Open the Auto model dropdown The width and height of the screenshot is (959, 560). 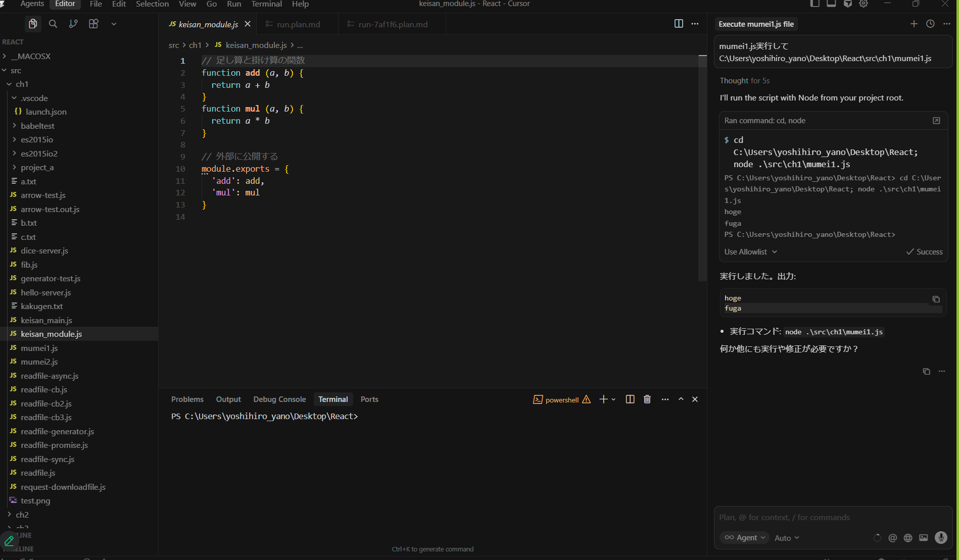[x=786, y=537]
